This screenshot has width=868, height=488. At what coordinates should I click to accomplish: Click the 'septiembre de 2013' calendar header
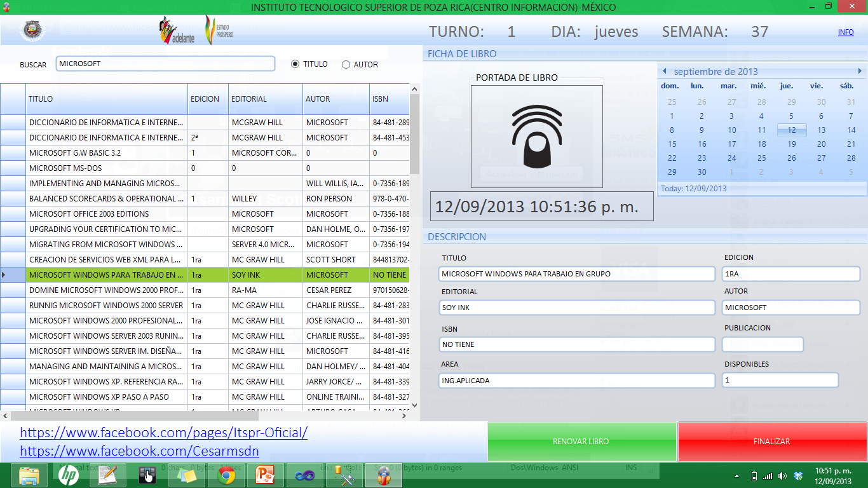[716, 71]
